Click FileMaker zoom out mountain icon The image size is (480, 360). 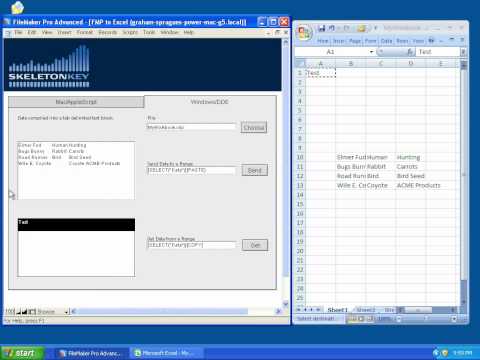tap(19, 312)
